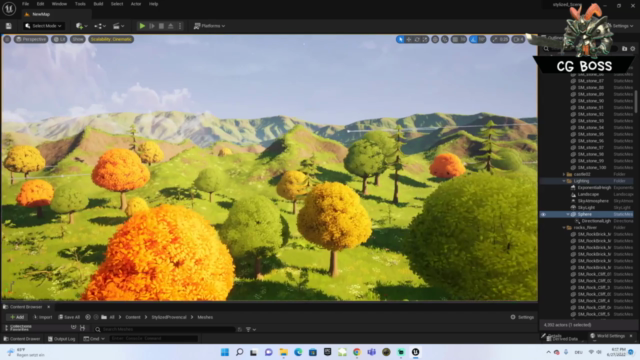The height and width of the screenshot is (360, 640).
Task: Select SM_stone_100 in the Outliner
Action: (x=591, y=168)
